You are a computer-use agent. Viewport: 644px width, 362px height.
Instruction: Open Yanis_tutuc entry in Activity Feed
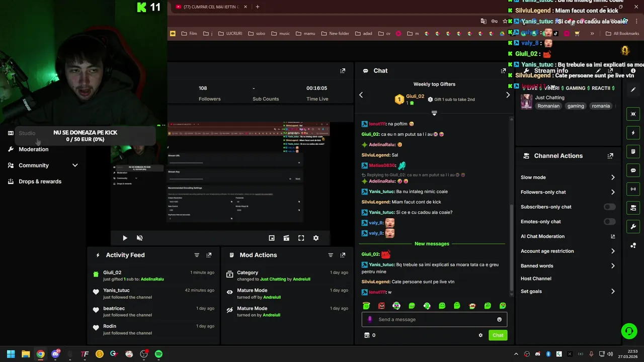153,294
